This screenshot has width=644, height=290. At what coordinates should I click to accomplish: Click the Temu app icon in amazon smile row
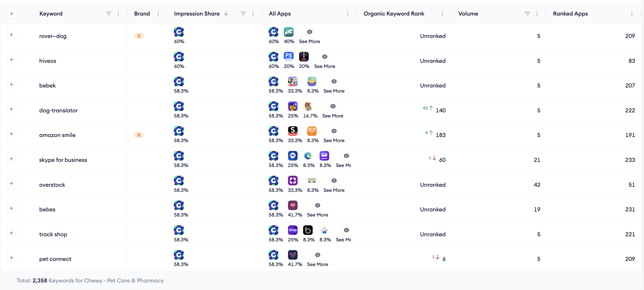tap(312, 131)
